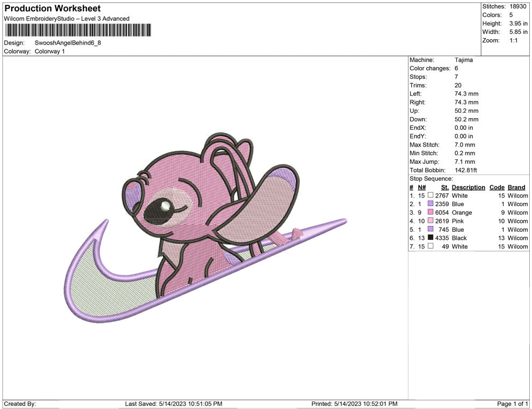
Task: Click the 'Page 1 of 1' indicator
Action: pyautogui.click(x=513, y=404)
